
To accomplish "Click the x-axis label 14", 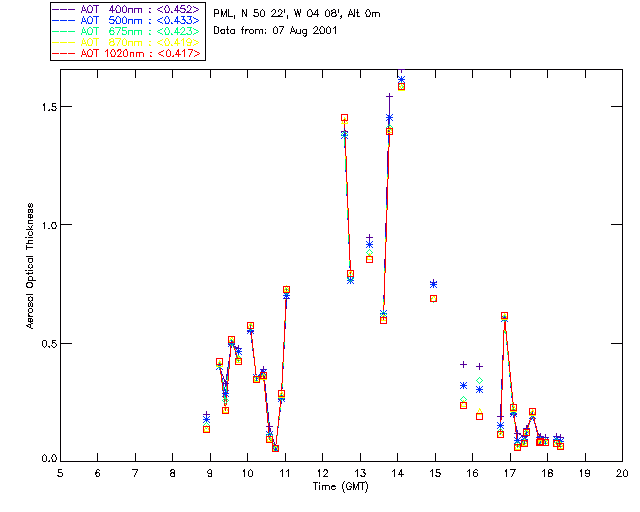I will pyautogui.click(x=398, y=473).
